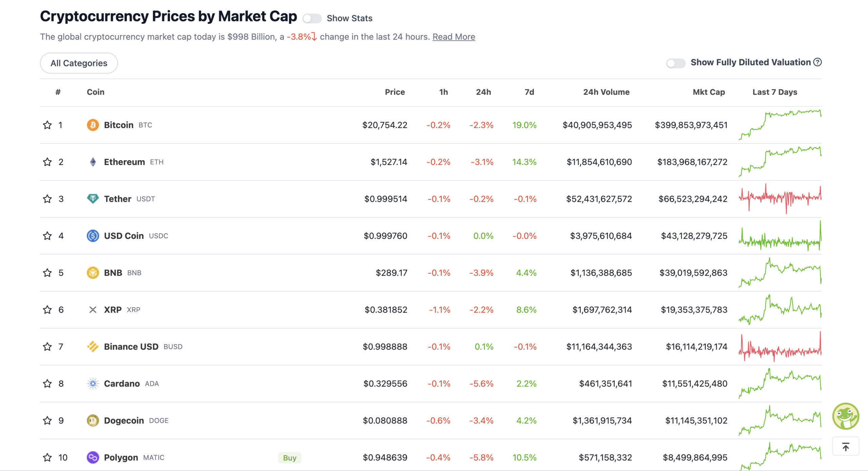Screen dimensions: 868x471
Task: Open the gecko mascot chat icon
Action: (x=846, y=416)
